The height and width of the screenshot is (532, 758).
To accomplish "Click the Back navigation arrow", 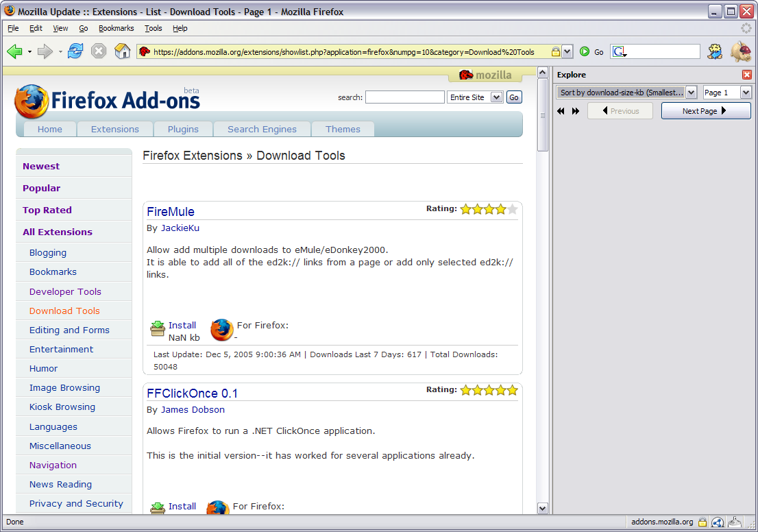I will point(15,51).
